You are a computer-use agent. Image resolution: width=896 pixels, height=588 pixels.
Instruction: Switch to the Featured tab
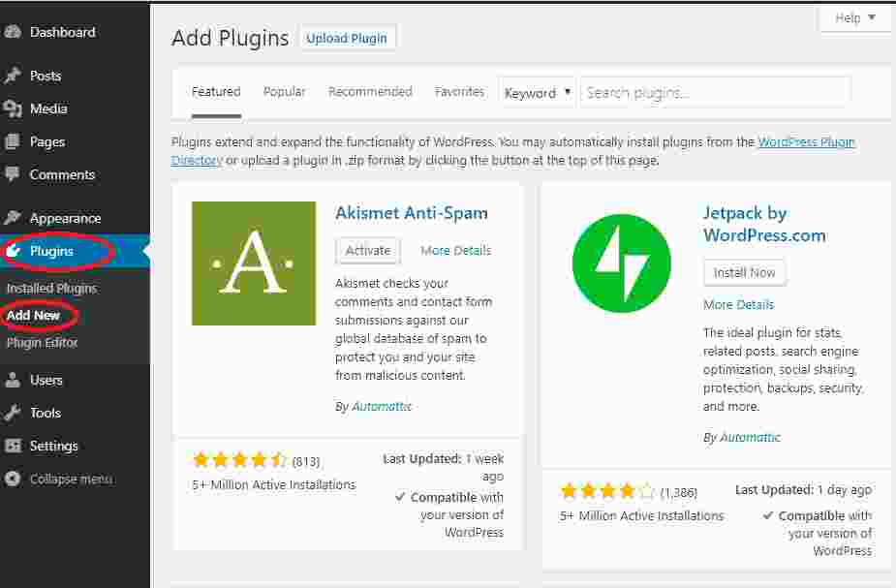pyautogui.click(x=216, y=91)
